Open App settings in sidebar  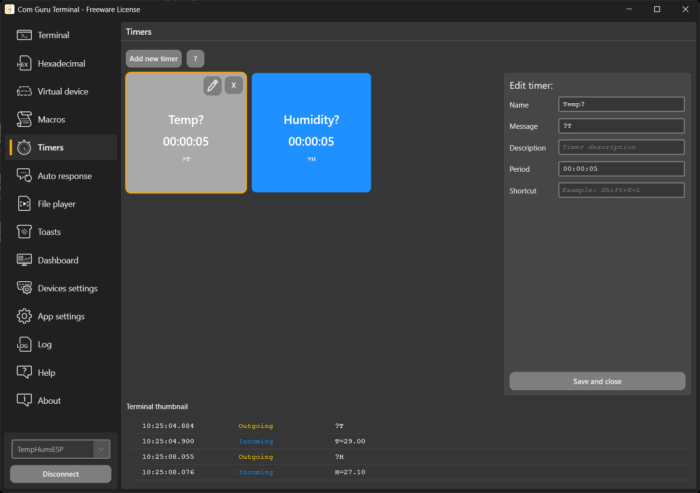pyautogui.click(x=60, y=316)
